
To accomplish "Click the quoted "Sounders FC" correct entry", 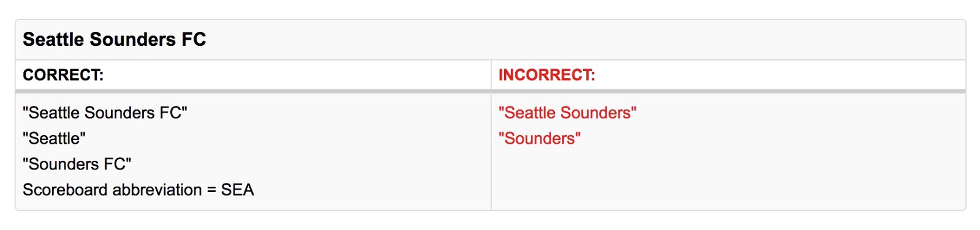I will tap(77, 165).
